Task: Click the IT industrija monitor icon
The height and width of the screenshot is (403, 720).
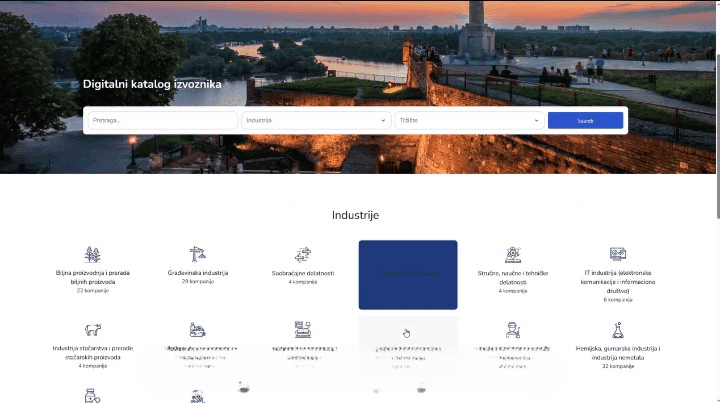Action: [x=618, y=254]
